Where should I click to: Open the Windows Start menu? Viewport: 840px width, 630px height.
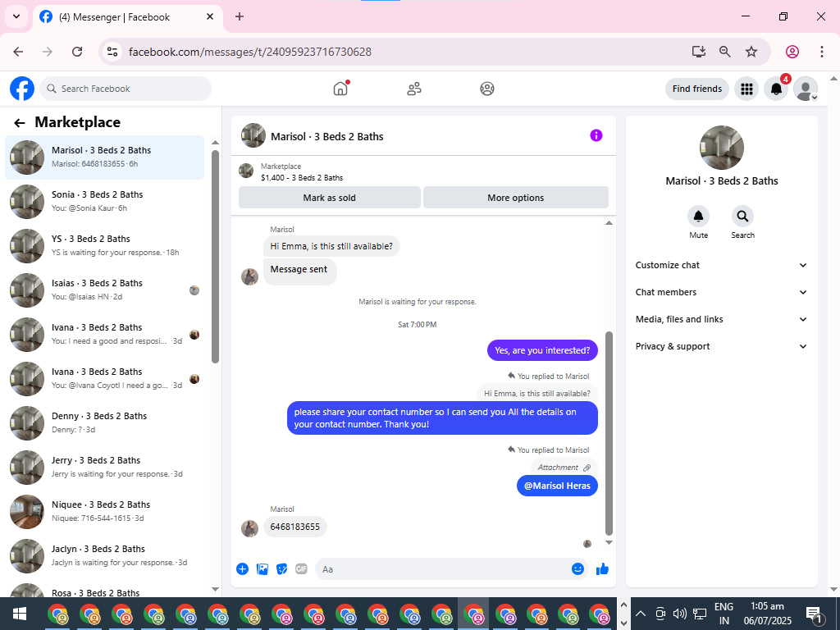pos(20,614)
